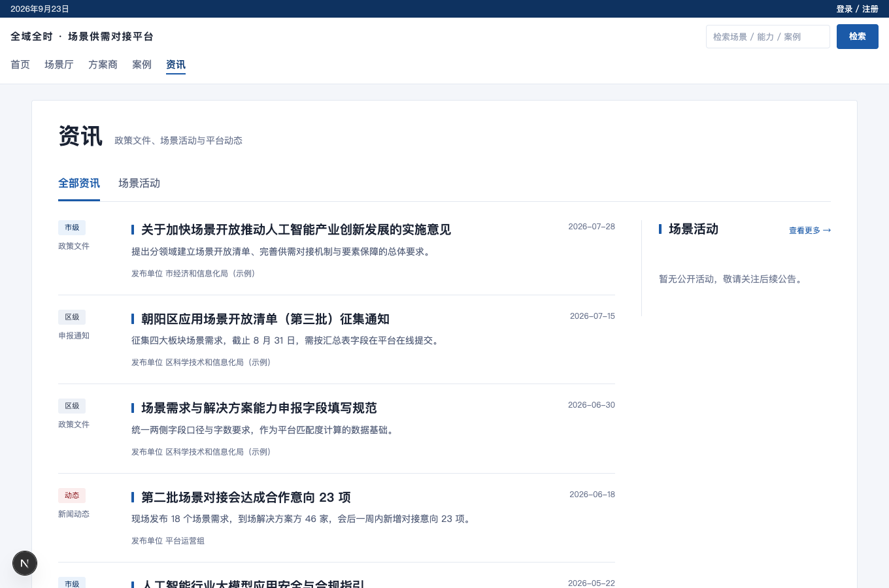Click the summary 提出分领域建立场景开放清单

click(282, 252)
